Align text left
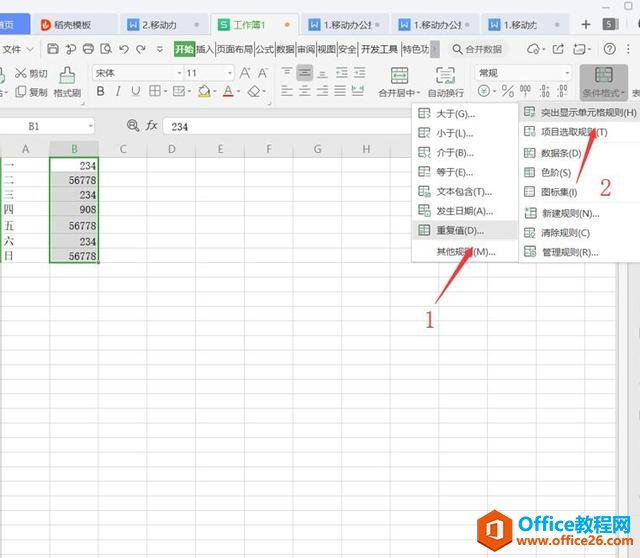640x558 pixels. (x=287, y=91)
